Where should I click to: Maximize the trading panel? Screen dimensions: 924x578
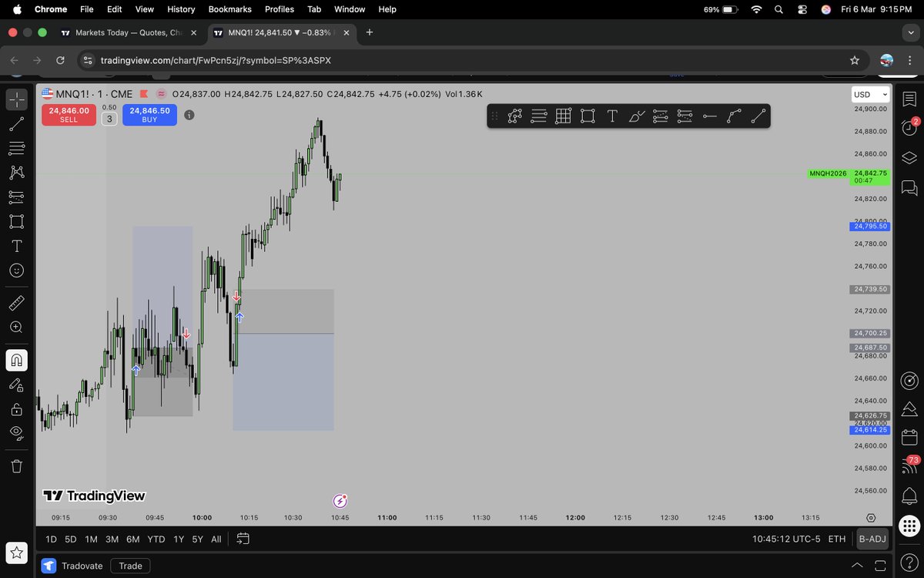pyautogui.click(x=880, y=566)
